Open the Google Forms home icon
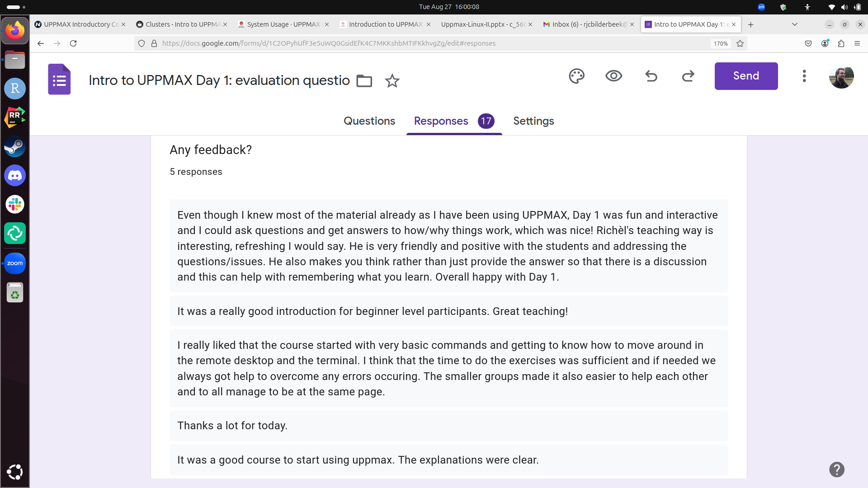 [x=59, y=80]
